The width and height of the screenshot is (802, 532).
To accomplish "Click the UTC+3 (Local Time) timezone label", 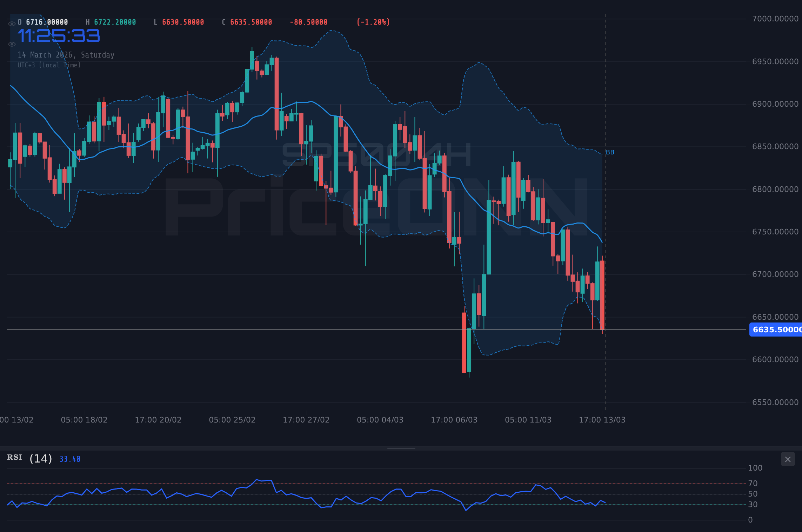I will pyautogui.click(x=49, y=65).
